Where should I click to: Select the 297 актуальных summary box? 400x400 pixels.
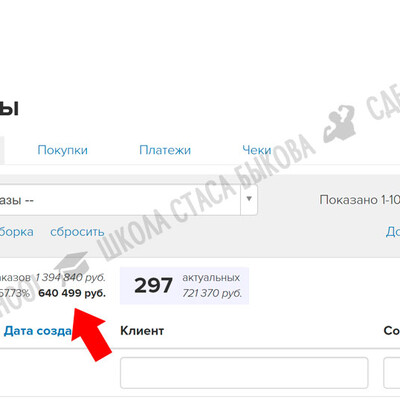tap(184, 286)
